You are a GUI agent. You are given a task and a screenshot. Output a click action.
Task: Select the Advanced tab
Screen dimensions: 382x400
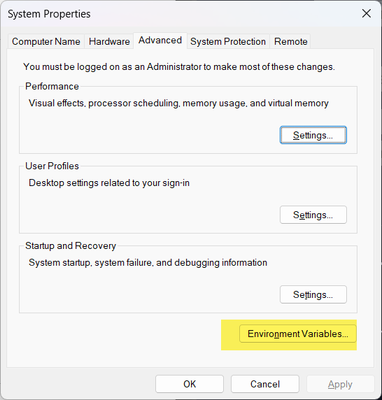coord(160,40)
